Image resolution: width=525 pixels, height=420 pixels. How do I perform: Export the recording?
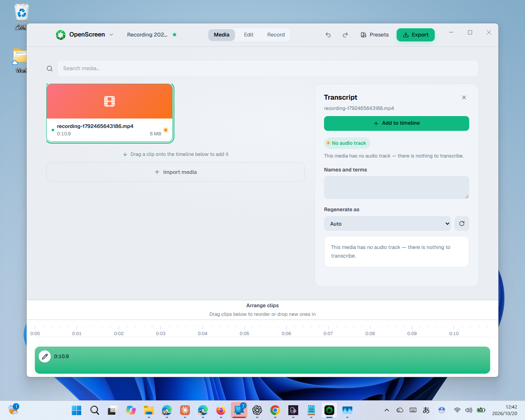point(415,35)
